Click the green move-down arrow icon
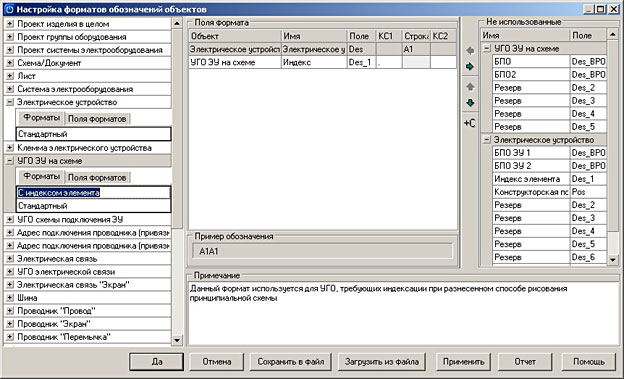This screenshot has height=379, width=624. point(470,103)
